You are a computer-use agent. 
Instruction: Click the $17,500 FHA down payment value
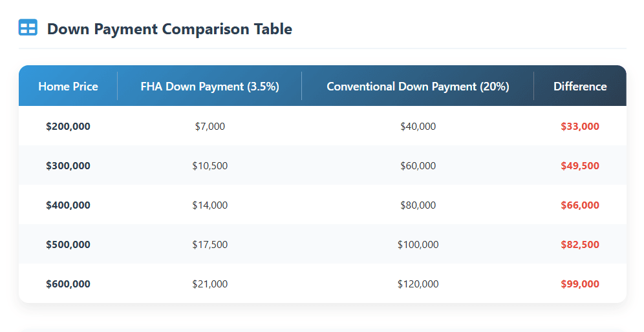[x=209, y=245]
